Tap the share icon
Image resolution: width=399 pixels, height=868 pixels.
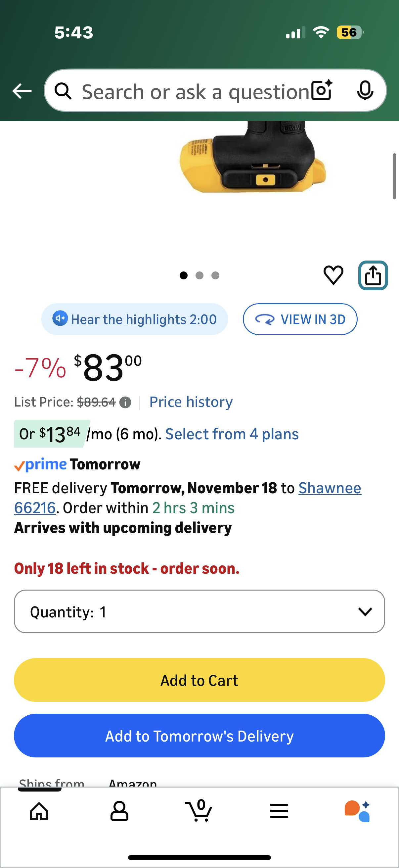point(373,275)
